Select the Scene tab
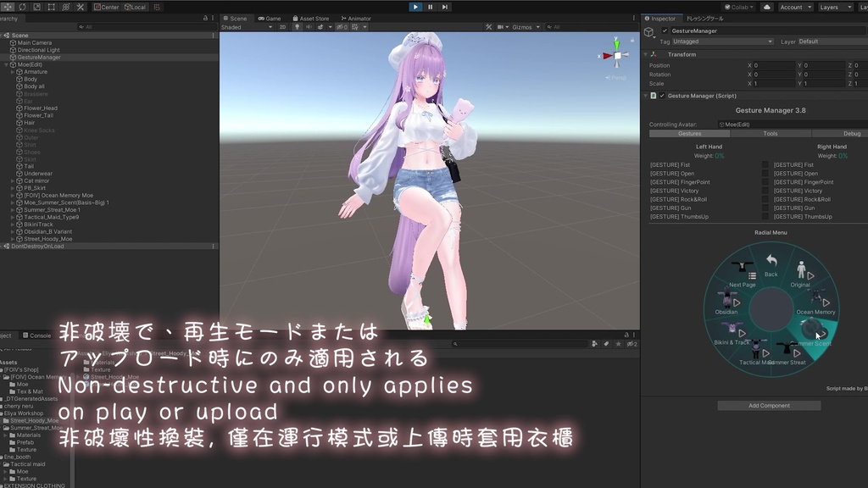 click(x=236, y=19)
